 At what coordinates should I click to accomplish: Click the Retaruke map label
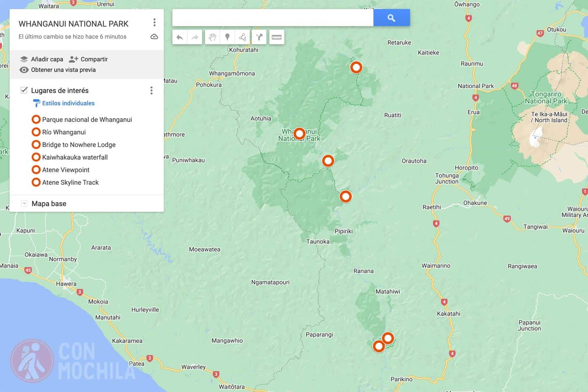[399, 42]
